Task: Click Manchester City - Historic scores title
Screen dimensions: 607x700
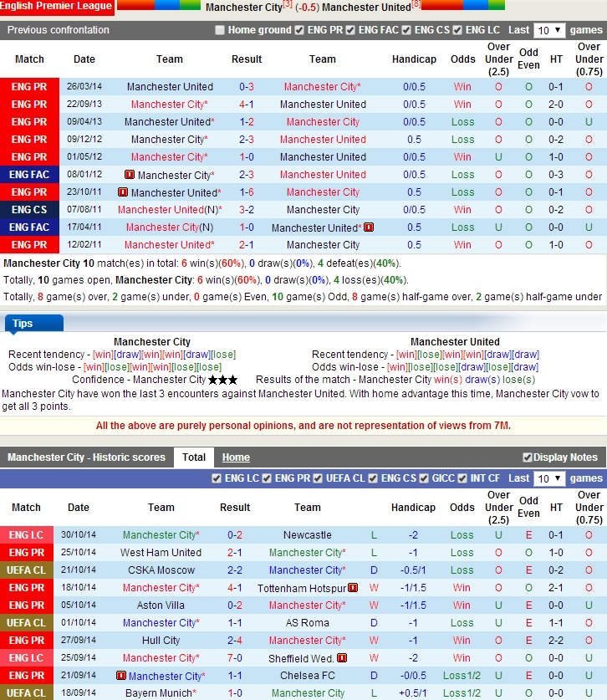Action: click(87, 457)
